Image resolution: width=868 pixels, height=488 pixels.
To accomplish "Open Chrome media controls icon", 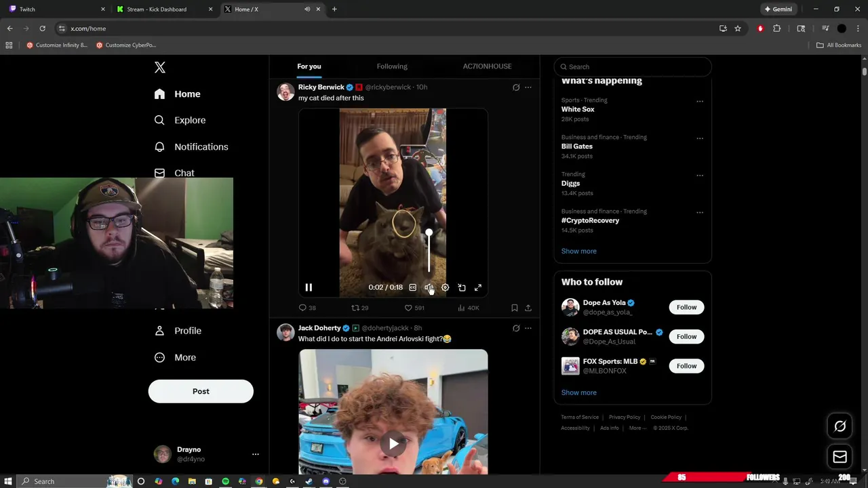I will point(825,28).
